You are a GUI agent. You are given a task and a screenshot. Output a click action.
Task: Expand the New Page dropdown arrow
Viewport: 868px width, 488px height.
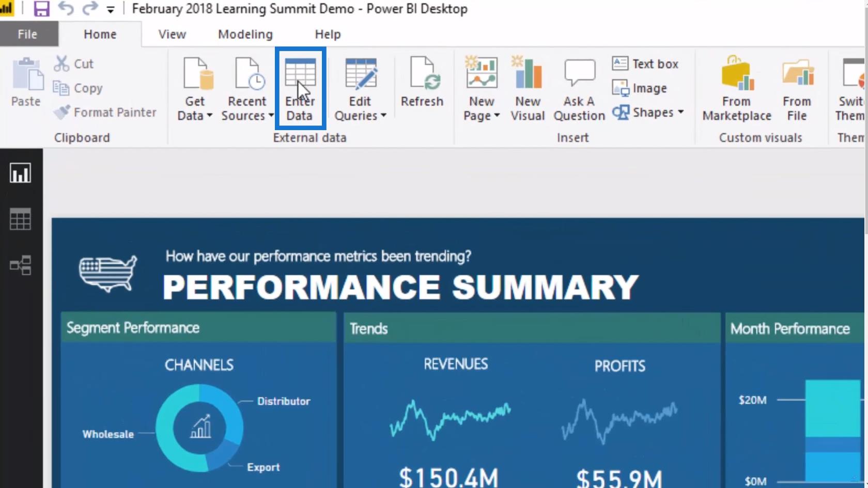(x=497, y=116)
